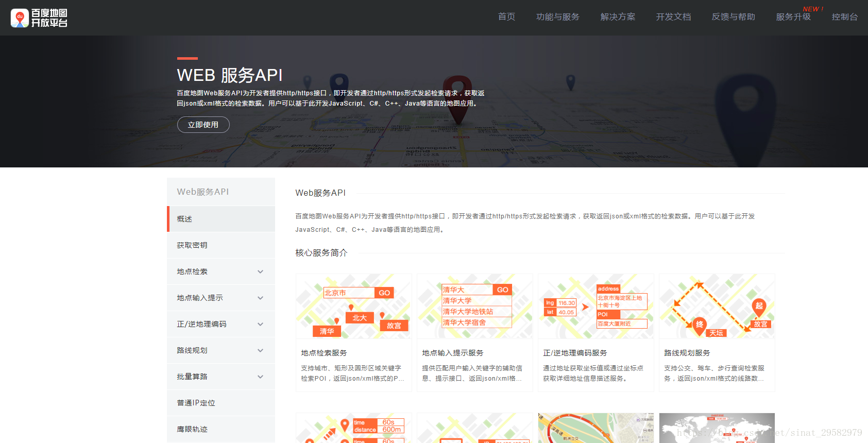The image size is (868, 443).
Task: Open the 解决方案 menu
Action: 618,17
